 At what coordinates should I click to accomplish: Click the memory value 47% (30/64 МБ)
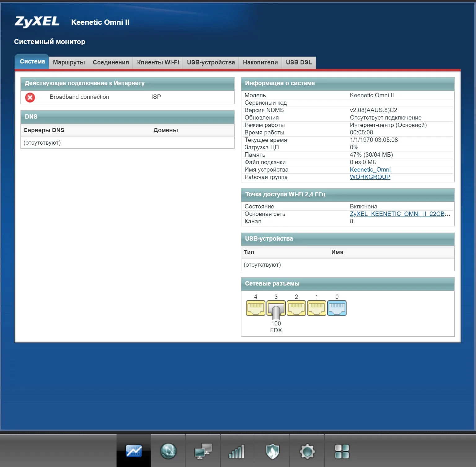(x=371, y=155)
